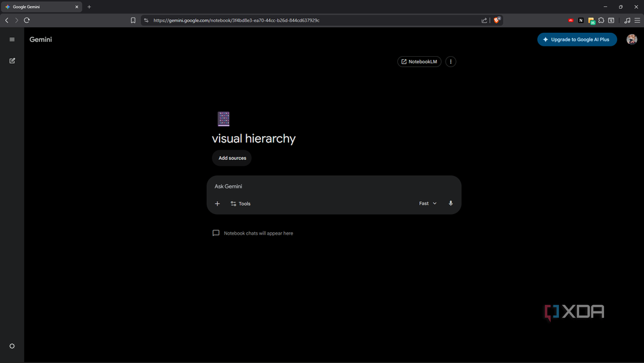Open the account profile avatar
Viewport: 644px width, 363px height.
[x=632, y=39]
